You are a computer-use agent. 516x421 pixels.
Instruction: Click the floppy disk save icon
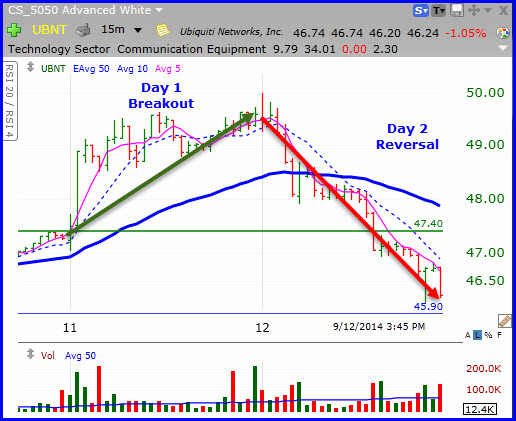coord(457,10)
